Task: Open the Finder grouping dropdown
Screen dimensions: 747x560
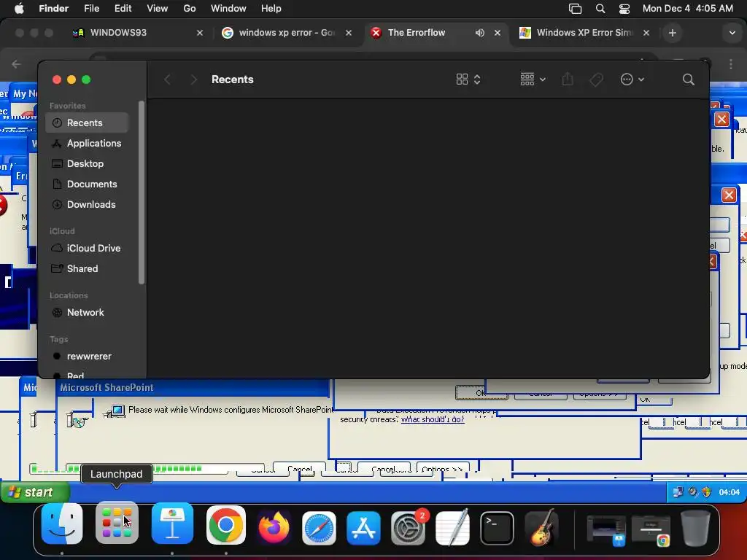Action: pyautogui.click(x=533, y=79)
